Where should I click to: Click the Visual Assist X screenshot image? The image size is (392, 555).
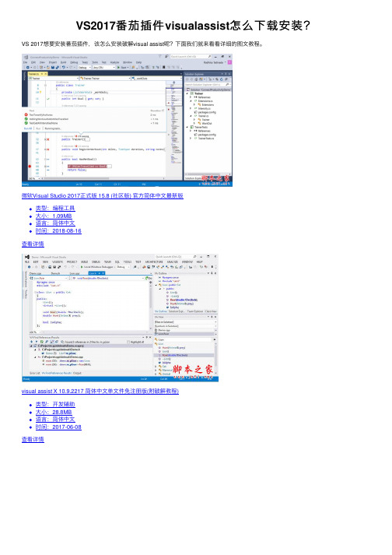click(x=120, y=318)
